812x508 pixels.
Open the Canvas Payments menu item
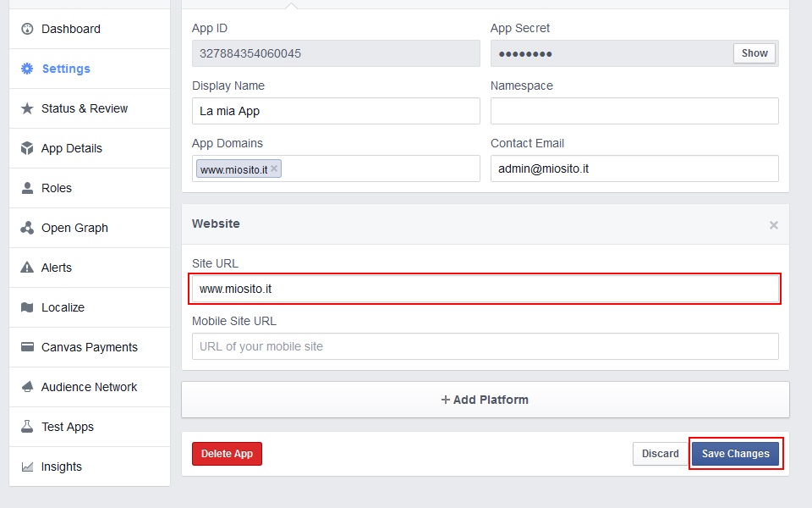coord(89,347)
